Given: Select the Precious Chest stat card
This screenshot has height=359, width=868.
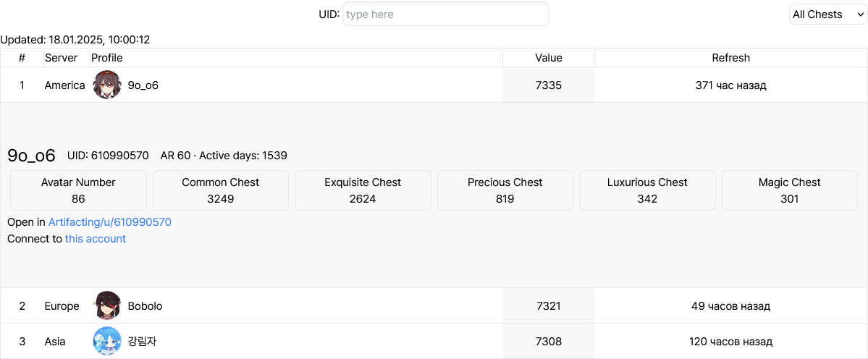Looking at the screenshot, I should click(x=505, y=190).
